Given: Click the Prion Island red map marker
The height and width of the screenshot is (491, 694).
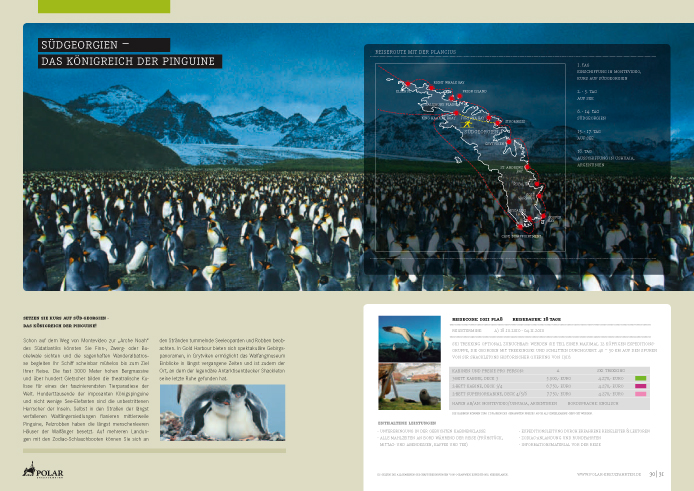Looking at the screenshot, I should click(x=457, y=97).
